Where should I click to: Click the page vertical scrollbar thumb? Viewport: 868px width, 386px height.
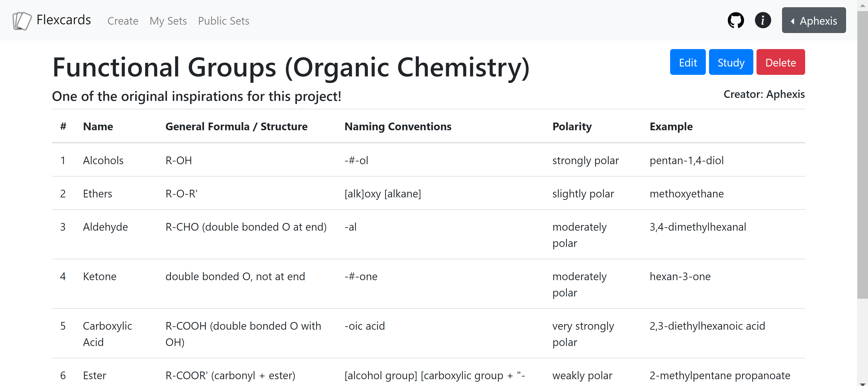pos(862,152)
